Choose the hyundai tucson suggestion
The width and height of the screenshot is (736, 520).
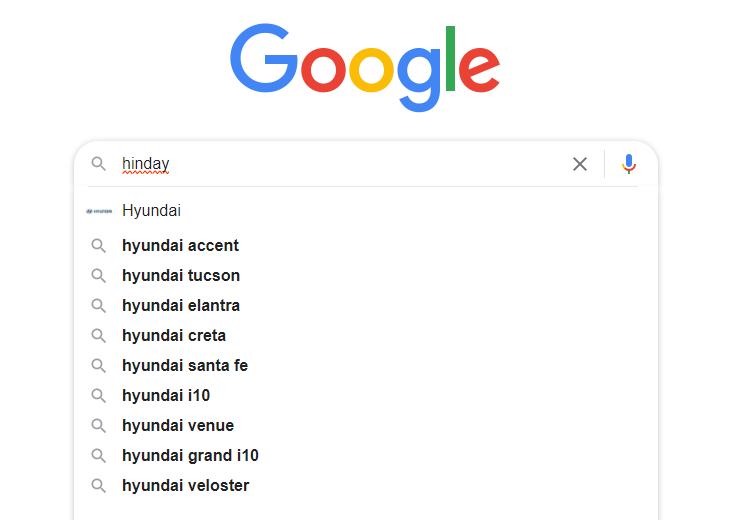click(181, 275)
